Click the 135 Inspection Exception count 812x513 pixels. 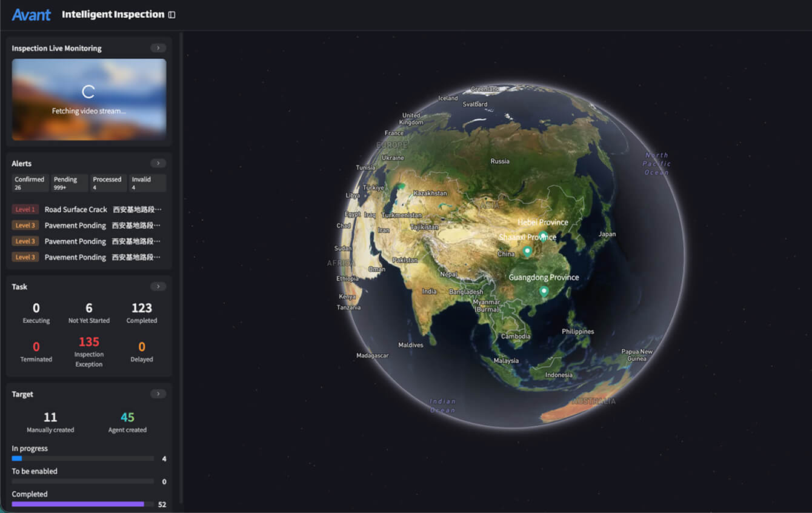point(89,342)
